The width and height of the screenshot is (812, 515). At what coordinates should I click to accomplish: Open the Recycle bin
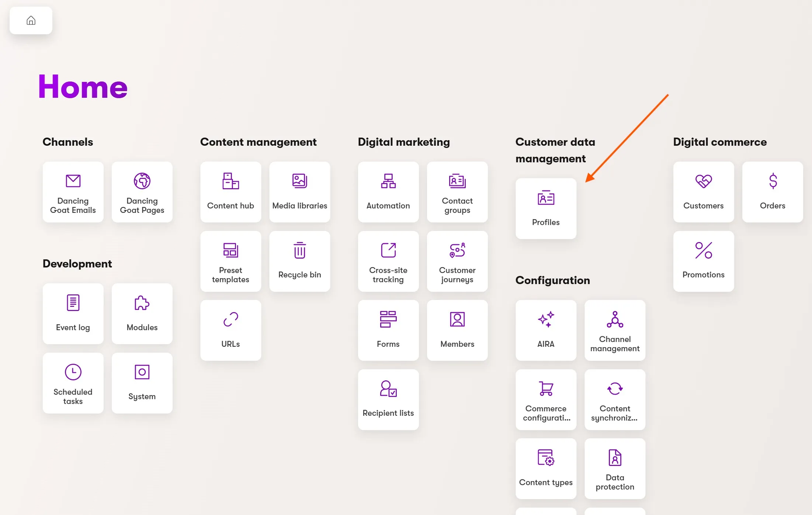point(299,261)
